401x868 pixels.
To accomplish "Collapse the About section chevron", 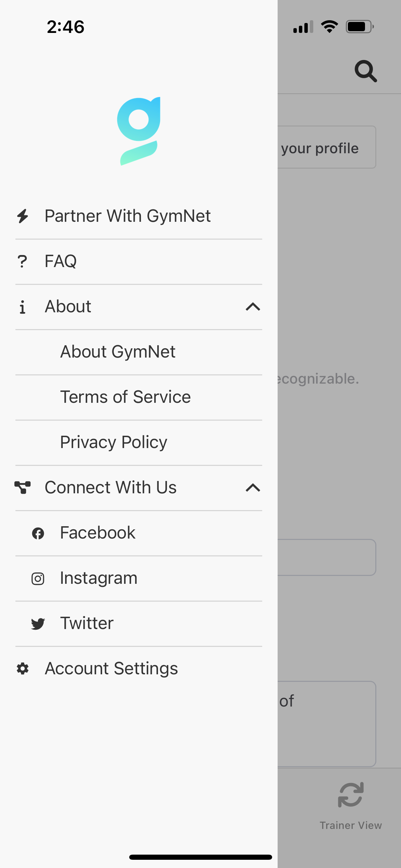I will pos(253,307).
